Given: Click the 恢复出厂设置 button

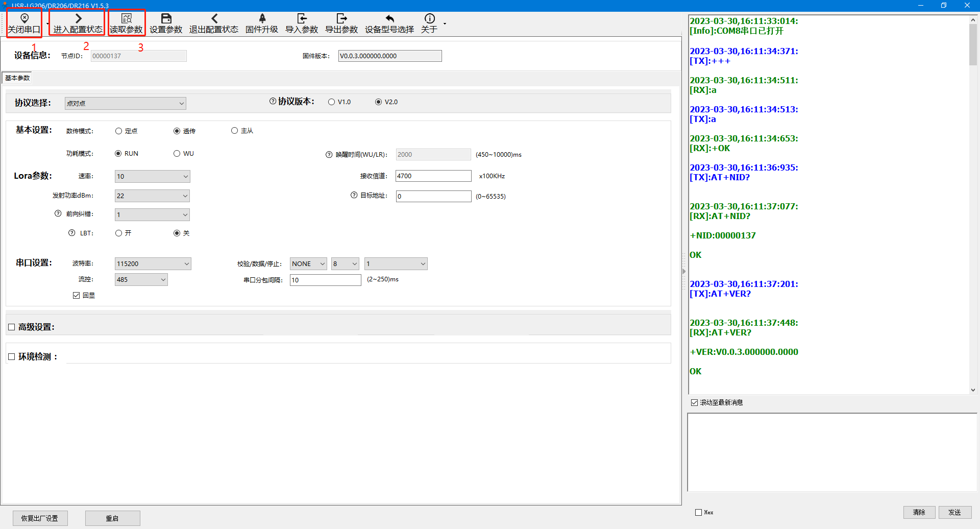Looking at the screenshot, I should tap(40, 518).
